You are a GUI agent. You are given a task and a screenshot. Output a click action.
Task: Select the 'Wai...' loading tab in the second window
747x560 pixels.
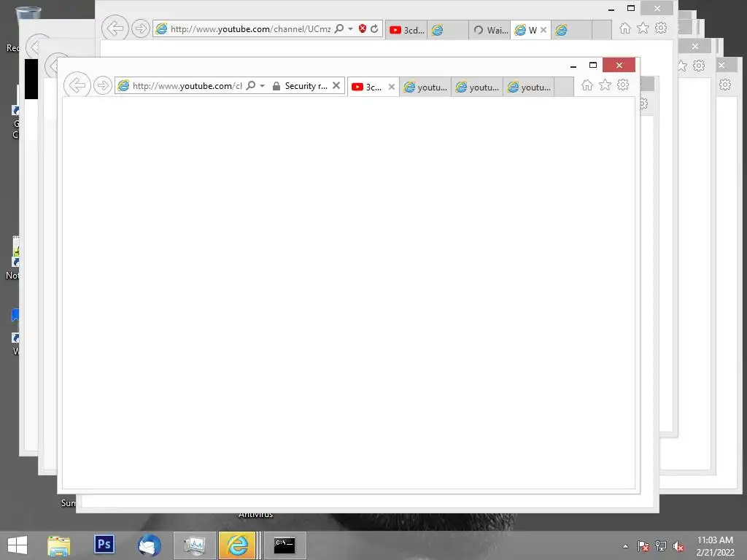(490, 30)
